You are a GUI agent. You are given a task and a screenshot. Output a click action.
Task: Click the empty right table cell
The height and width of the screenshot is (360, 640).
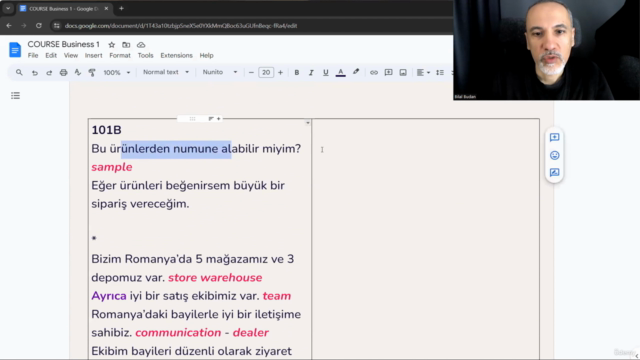[425, 239]
